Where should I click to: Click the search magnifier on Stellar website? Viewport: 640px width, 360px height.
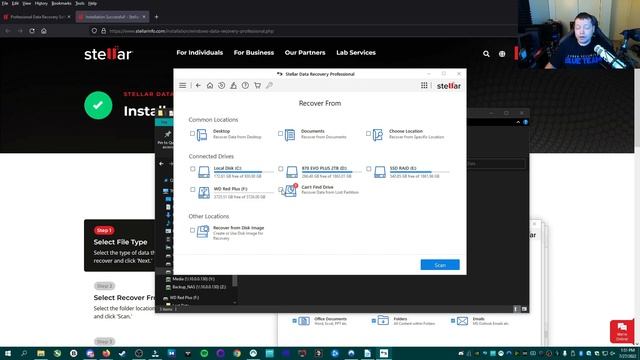point(486,53)
